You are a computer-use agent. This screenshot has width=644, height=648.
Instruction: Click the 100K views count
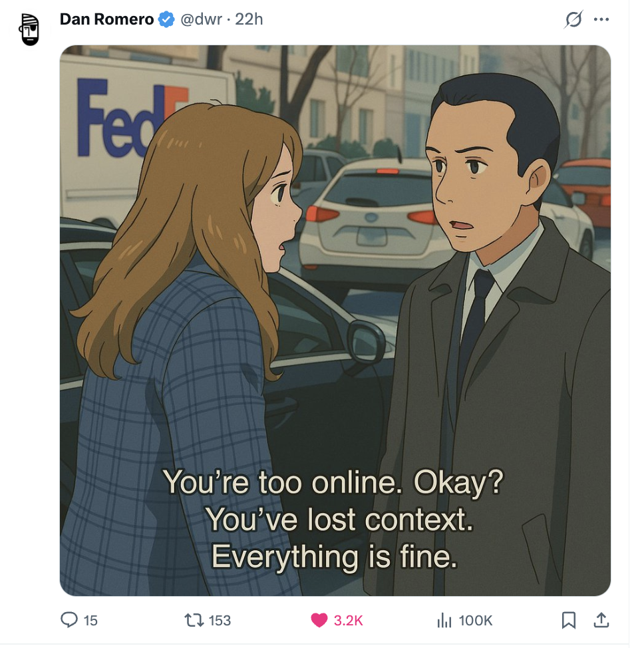[476, 620]
